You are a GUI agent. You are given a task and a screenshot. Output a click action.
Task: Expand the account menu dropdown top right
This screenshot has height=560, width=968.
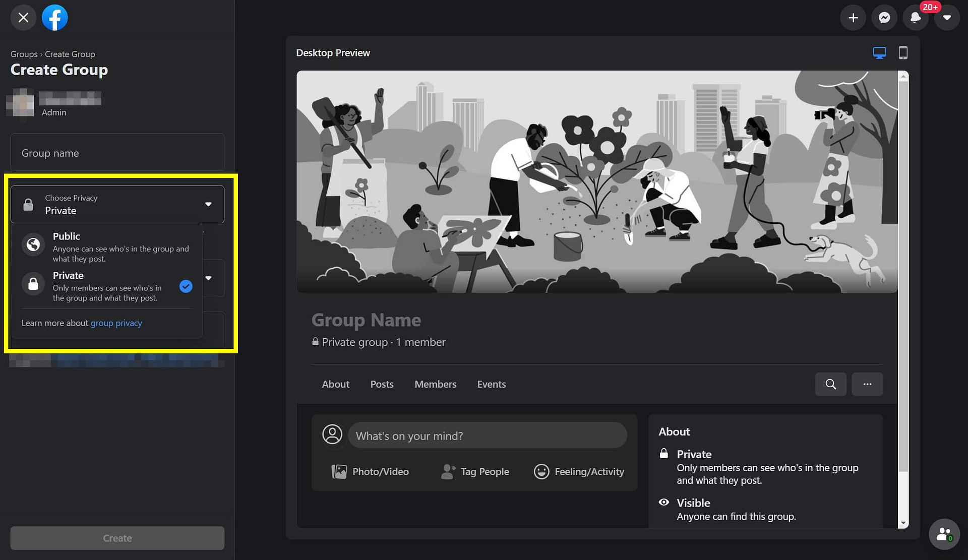point(947,17)
